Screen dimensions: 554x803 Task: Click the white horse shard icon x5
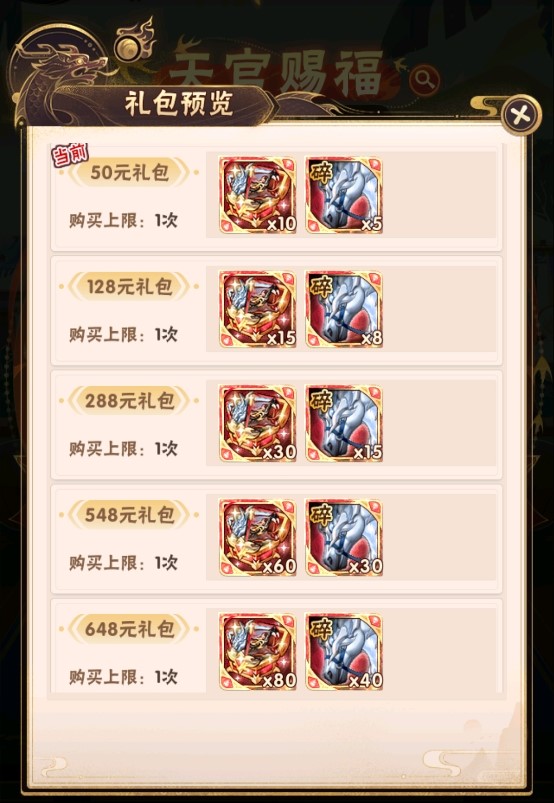[x=344, y=195]
